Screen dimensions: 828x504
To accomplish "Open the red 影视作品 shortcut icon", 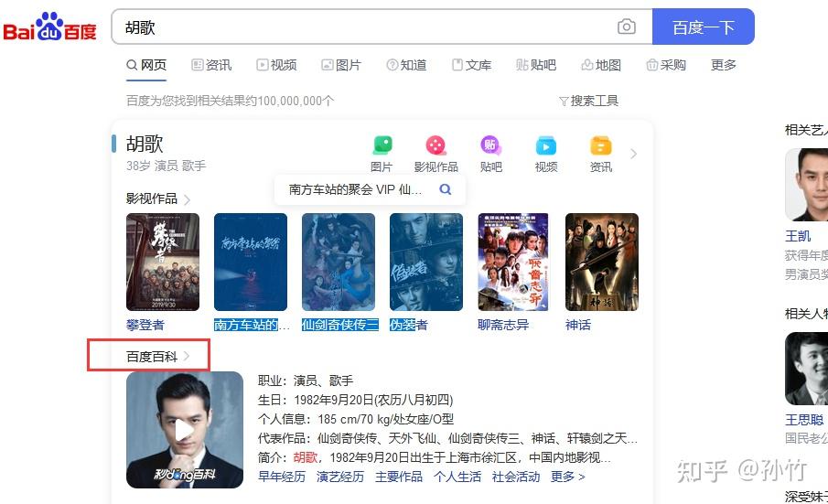I will 436,145.
